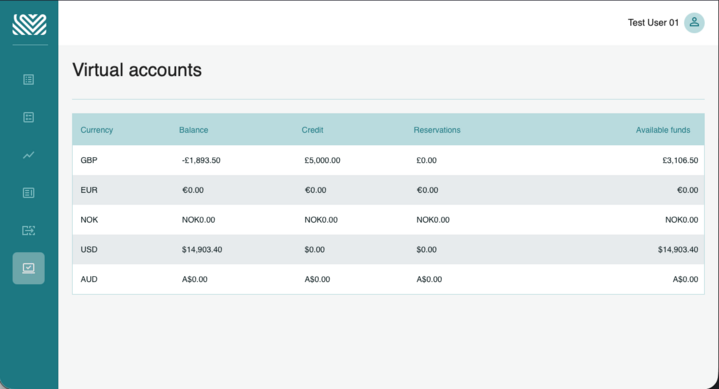The image size is (719, 389).
Task: Open the first list icon in sidebar
Action: 28,80
